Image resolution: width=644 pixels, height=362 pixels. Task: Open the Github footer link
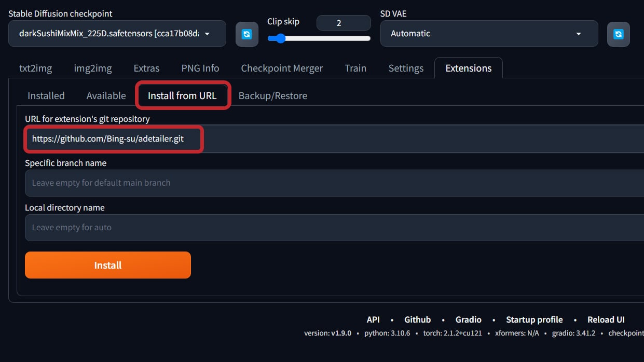click(x=418, y=319)
